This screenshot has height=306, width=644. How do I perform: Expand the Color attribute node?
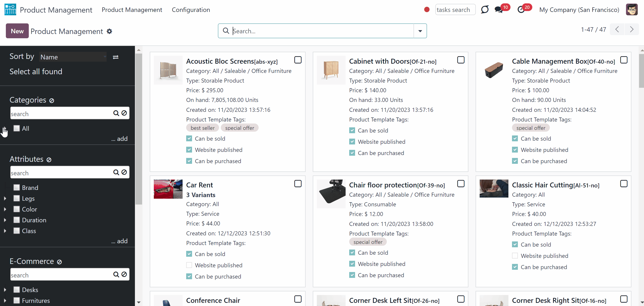5,209
